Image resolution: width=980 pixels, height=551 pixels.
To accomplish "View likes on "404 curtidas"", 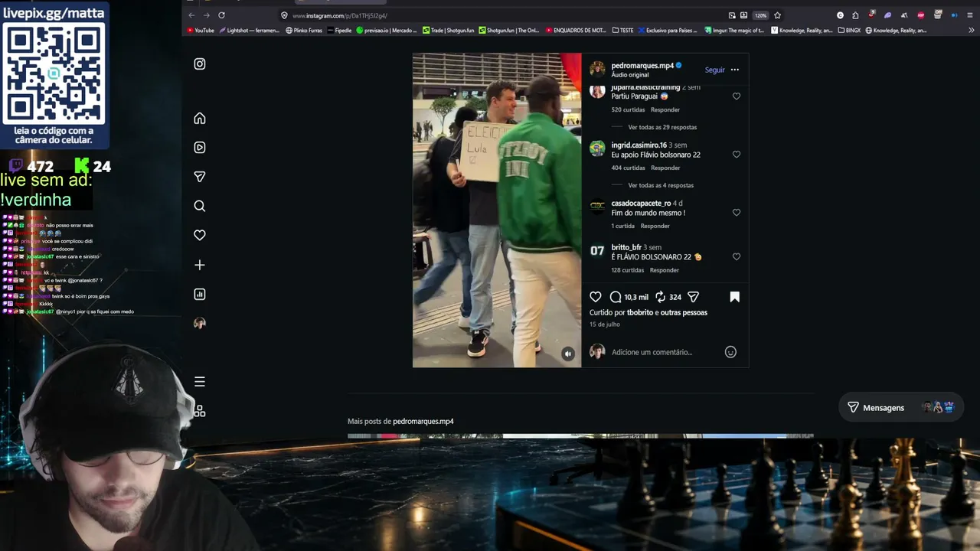I will 628,168.
